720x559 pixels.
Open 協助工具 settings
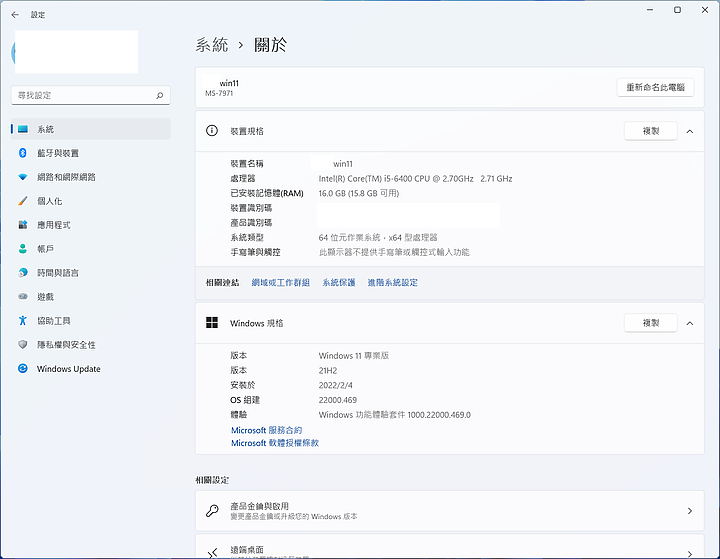click(91, 320)
